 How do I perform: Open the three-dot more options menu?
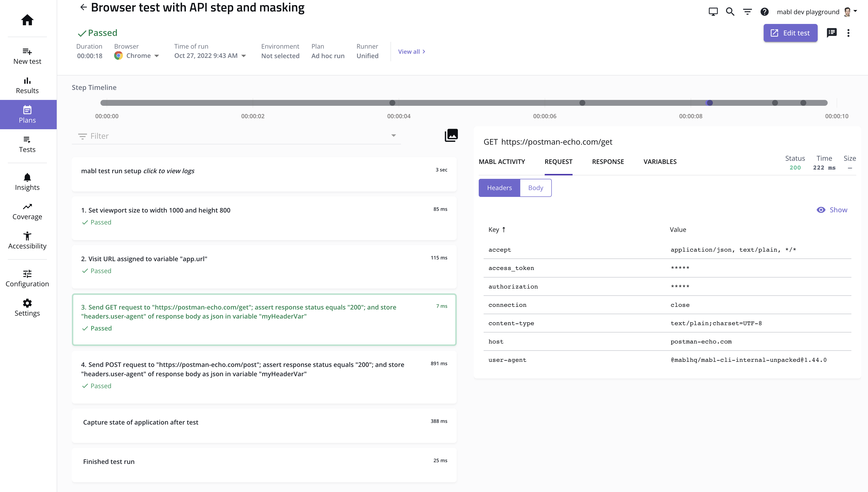coord(848,33)
